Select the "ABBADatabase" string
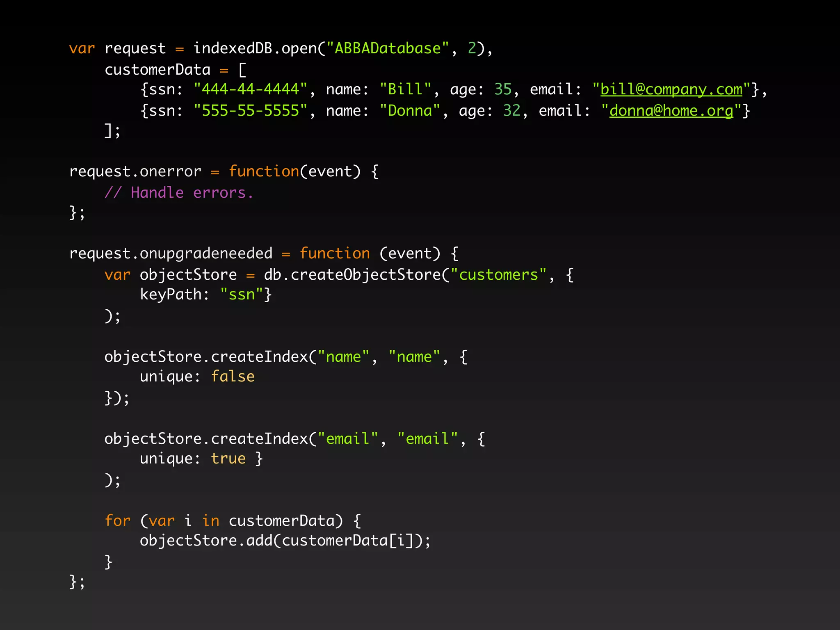Viewport: 840px width, 630px height. [x=388, y=48]
